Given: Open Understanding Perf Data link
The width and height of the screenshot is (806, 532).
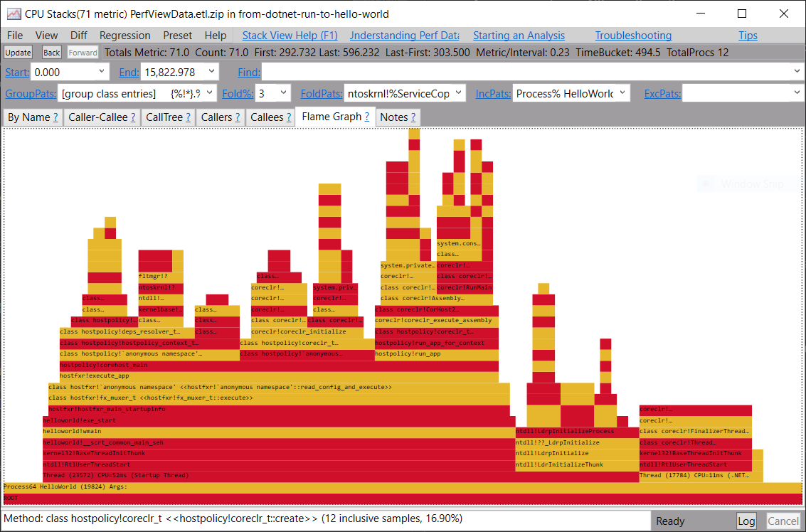Looking at the screenshot, I should 405,36.
